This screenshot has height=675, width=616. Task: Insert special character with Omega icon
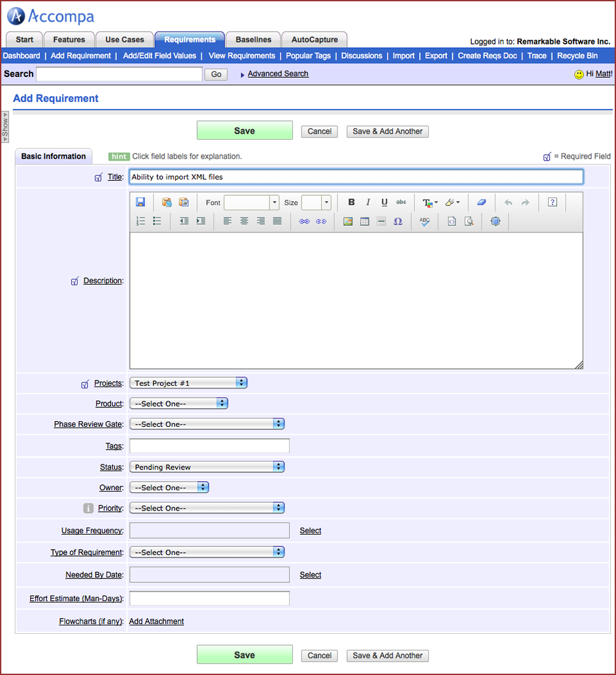(398, 221)
